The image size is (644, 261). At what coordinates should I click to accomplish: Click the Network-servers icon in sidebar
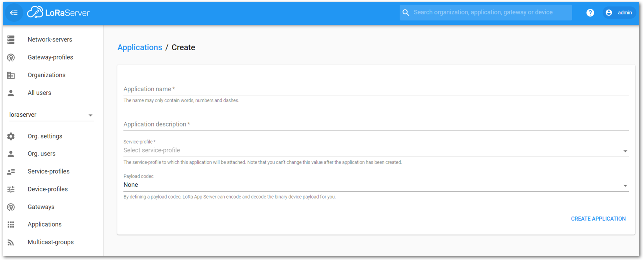point(11,40)
